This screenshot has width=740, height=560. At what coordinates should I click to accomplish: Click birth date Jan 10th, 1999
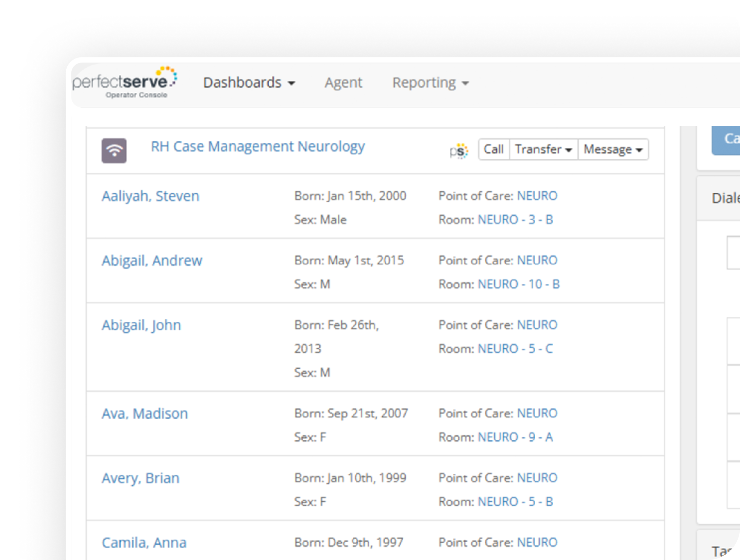click(367, 478)
